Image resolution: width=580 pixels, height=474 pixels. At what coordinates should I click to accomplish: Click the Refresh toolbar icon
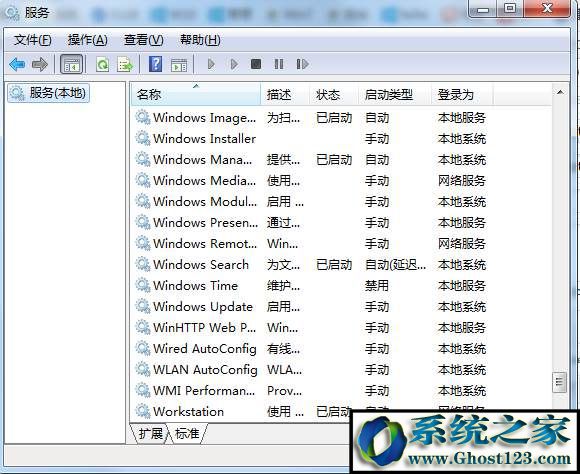(102, 64)
